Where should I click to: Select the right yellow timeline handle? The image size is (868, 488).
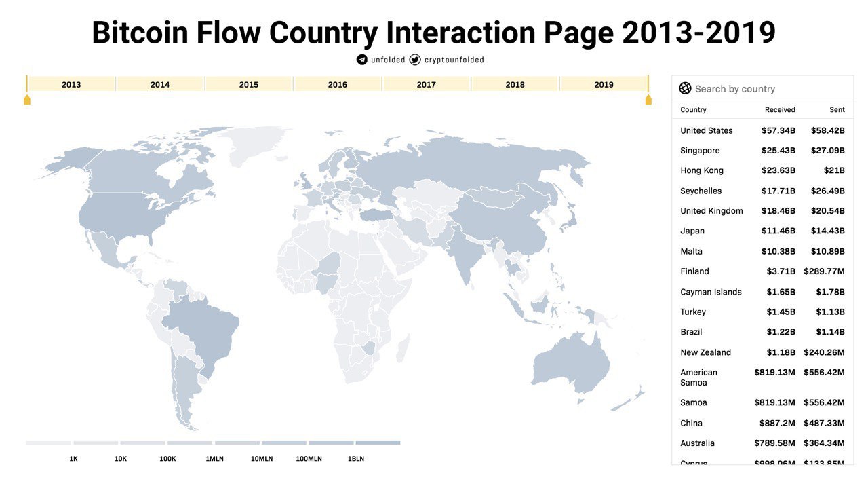648,100
